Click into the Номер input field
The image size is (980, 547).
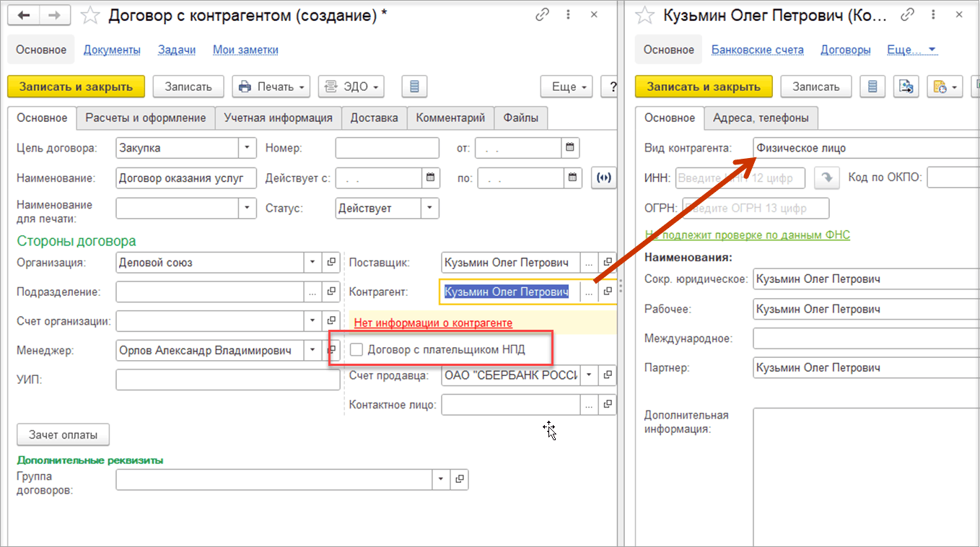387,148
